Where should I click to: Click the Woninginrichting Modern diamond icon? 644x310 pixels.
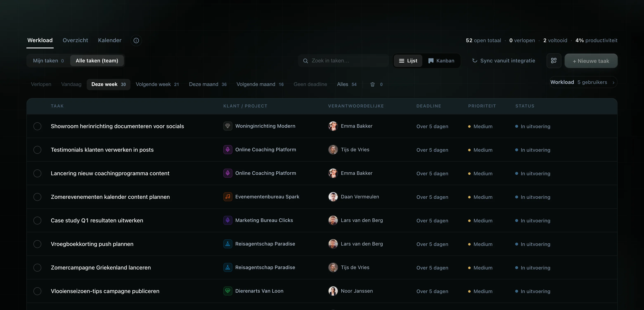[x=227, y=126]
